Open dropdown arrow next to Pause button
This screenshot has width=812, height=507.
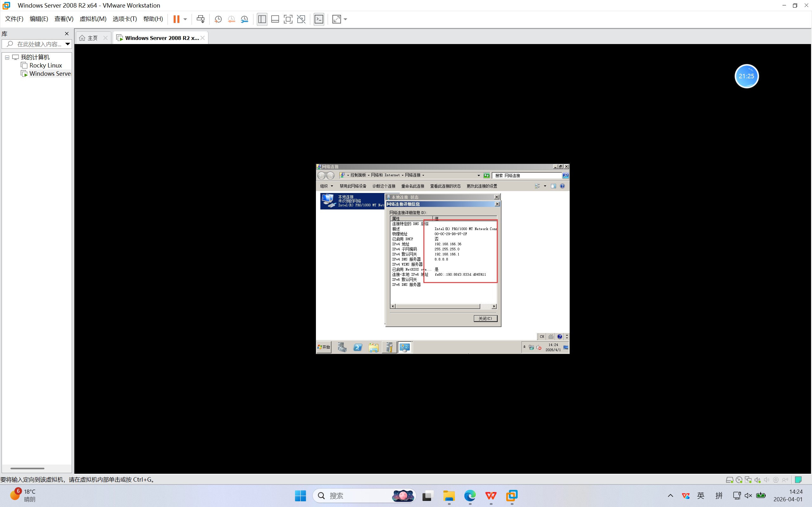tap(185, 19)
